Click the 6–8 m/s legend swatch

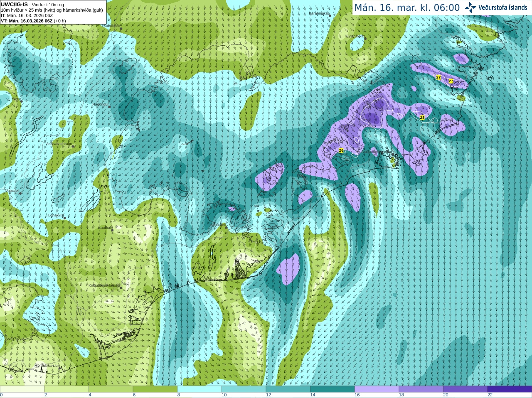coord(155,389)
